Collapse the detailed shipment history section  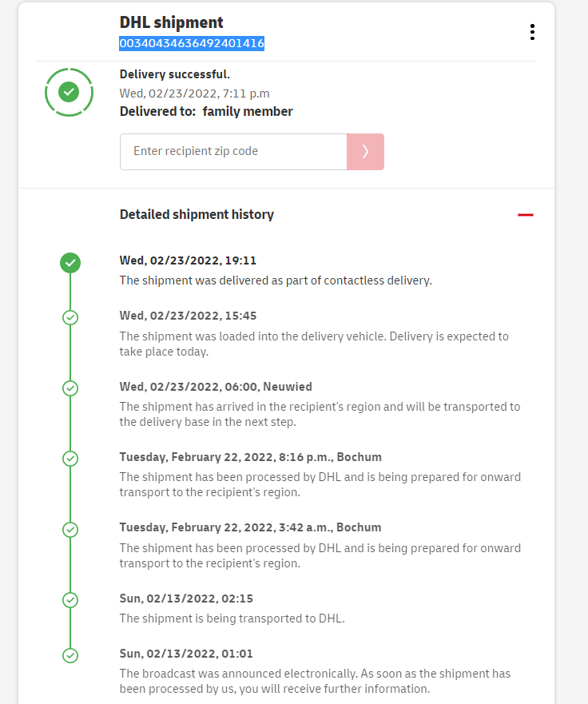click(525, 215)
